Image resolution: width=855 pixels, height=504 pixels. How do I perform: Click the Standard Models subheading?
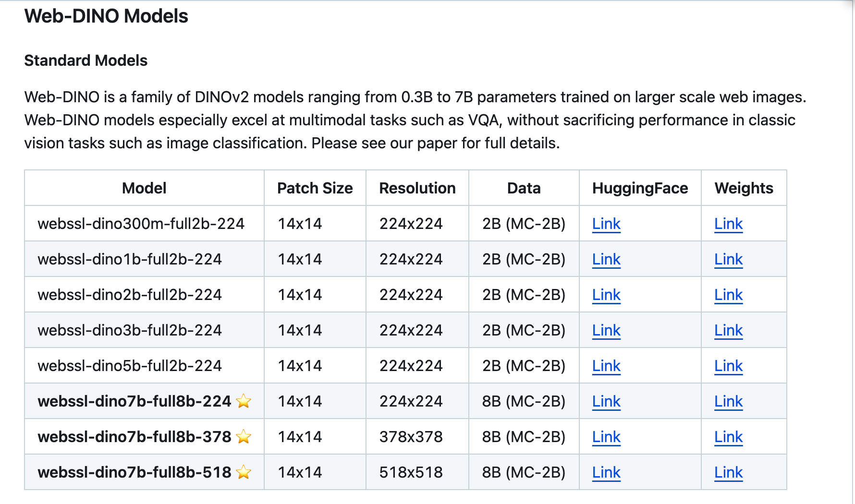(x=86, y=60)
